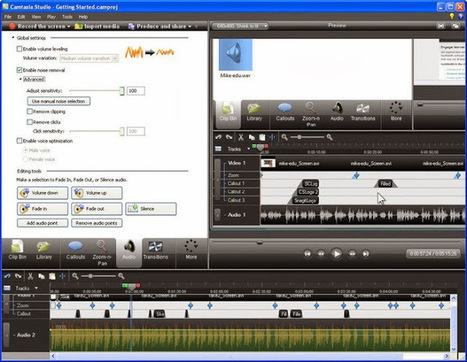This screenshot has height=362, width=467.
Task: Select the Zoom-n-Pan tool in bottom toolbar
Action: pos(102,252)
